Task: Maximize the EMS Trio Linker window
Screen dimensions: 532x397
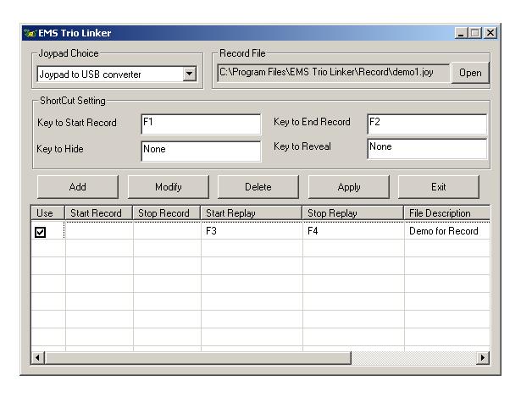Action: coord(475,33)
